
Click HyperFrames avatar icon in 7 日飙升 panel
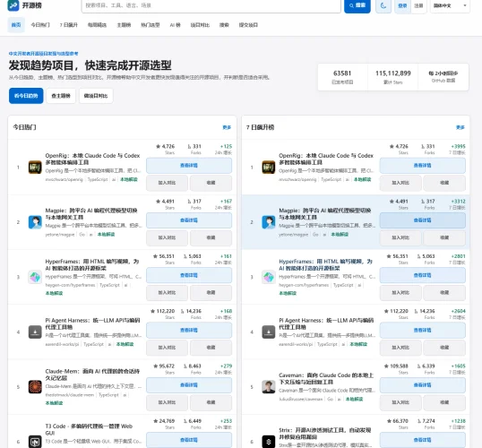tap(269, 277)
